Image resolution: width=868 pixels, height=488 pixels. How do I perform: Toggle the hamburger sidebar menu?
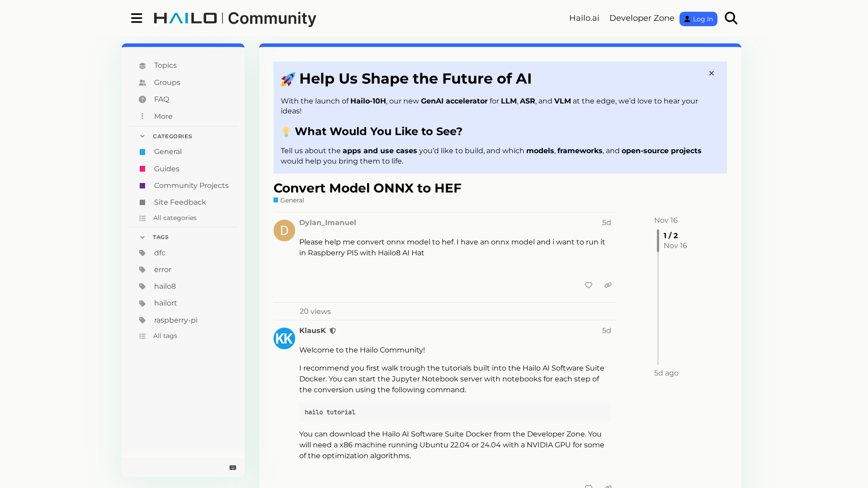click(137, 18)
